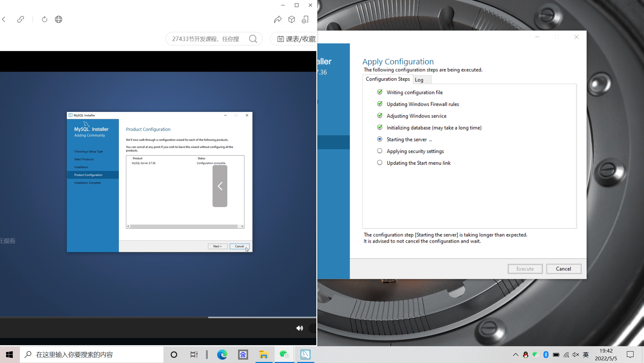Click the battery tray icon

coord(556,355)
